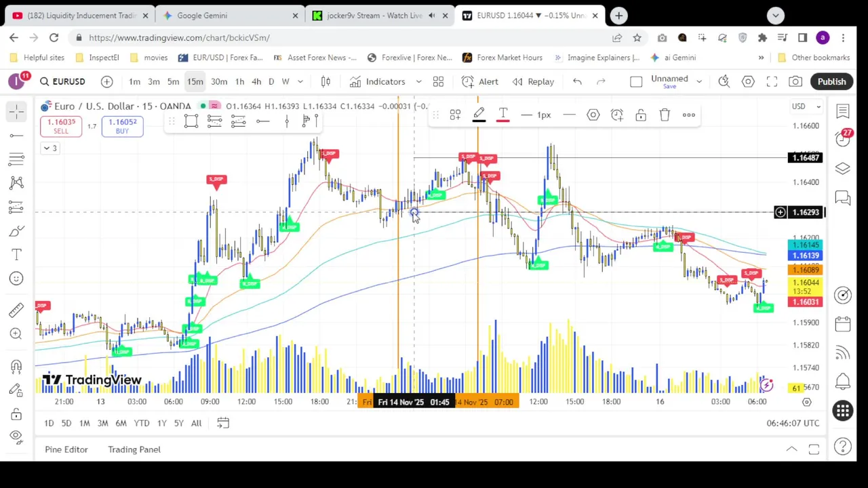Change the drawing line color pencil swatch
868x488 pixels.
point(479,115)
